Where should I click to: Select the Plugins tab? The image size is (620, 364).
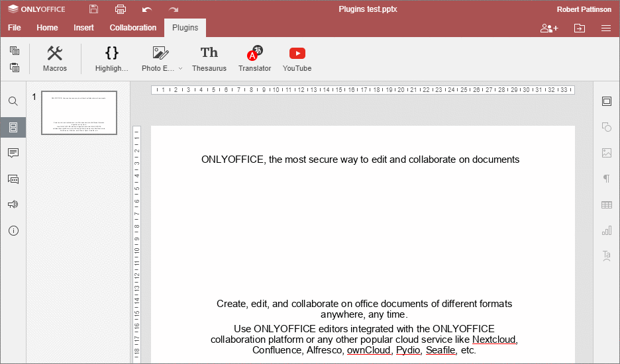[x=185, y=28]
